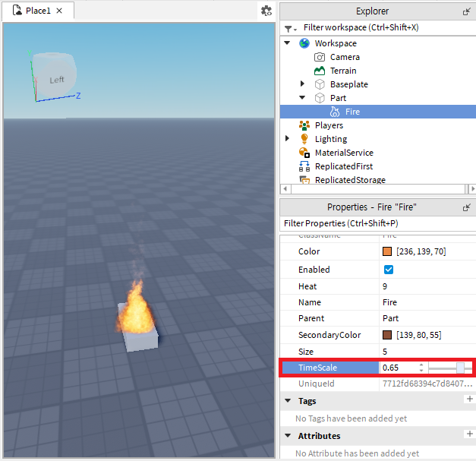Expand the Baseplate tree node
Screen dimensions: 476x461
302,84
